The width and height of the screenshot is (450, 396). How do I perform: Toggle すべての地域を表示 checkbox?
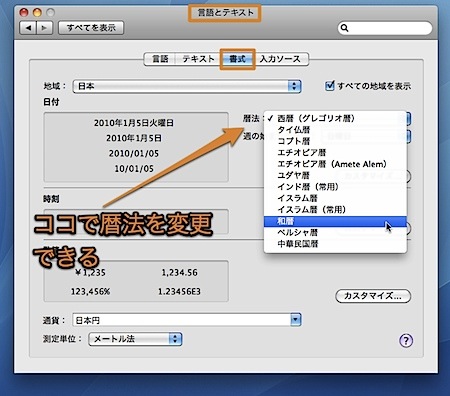(x=329, y=86)
